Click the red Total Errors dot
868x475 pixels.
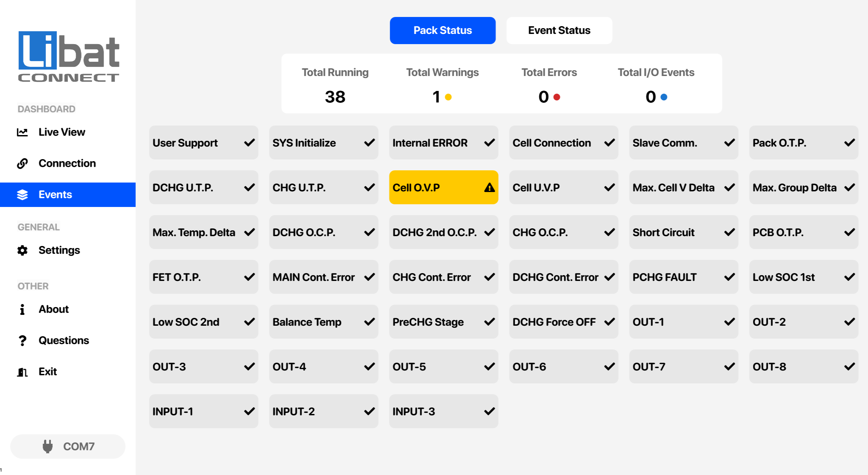pos(556,97)
